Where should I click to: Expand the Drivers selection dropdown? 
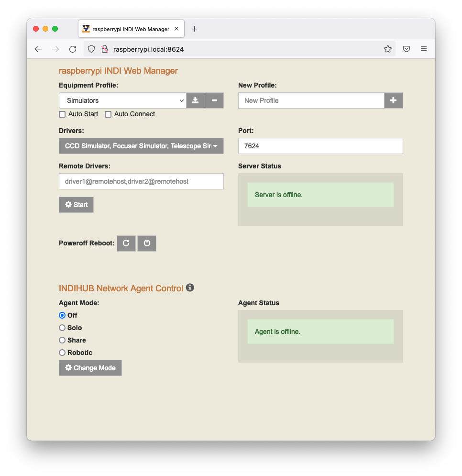click(x=141, y=146)
